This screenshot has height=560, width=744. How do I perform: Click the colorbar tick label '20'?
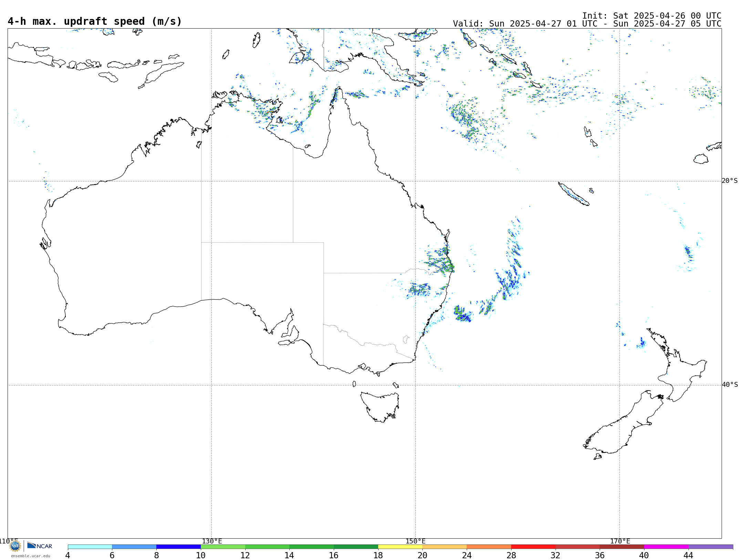(x=423, y=555)
